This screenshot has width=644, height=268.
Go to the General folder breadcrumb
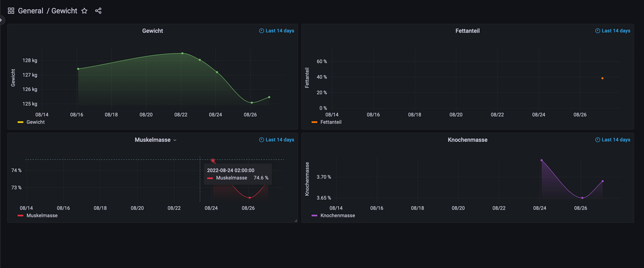(x=31, y=11)
